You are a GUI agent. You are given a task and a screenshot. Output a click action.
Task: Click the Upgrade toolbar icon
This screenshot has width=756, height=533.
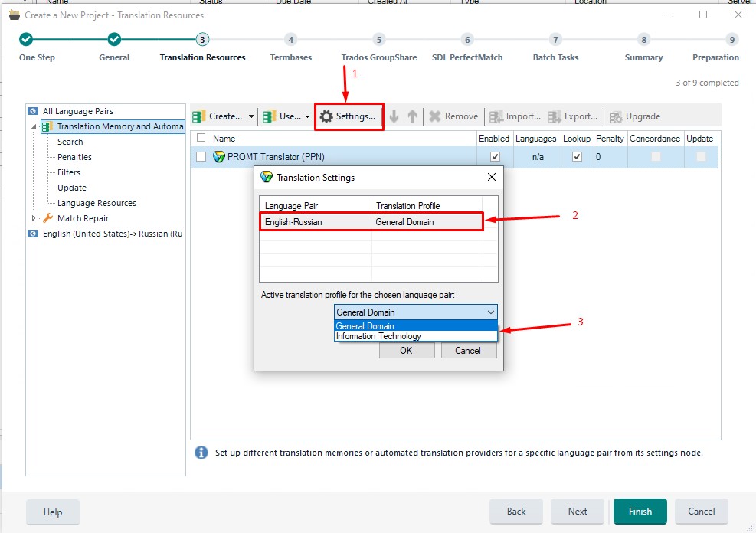(616, 117)
